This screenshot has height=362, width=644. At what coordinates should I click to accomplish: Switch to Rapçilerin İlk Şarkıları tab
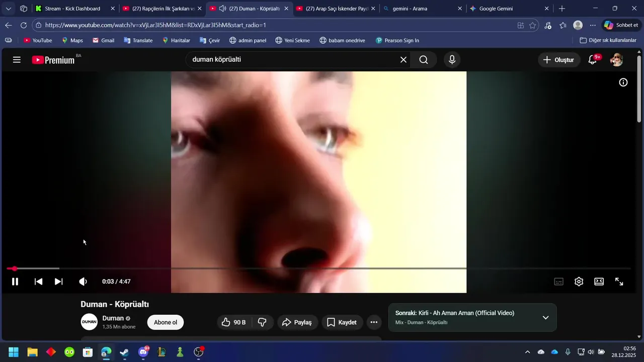click(163, 9)
